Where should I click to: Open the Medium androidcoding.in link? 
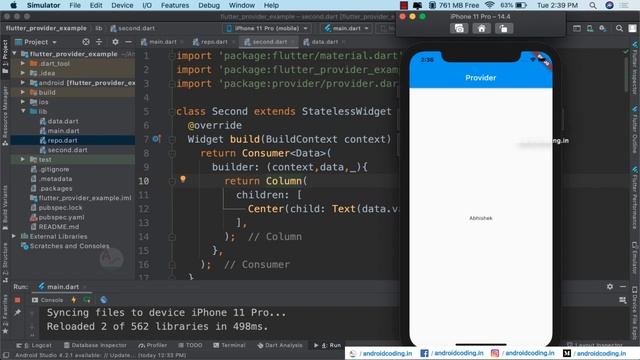(x=594, y=353)
